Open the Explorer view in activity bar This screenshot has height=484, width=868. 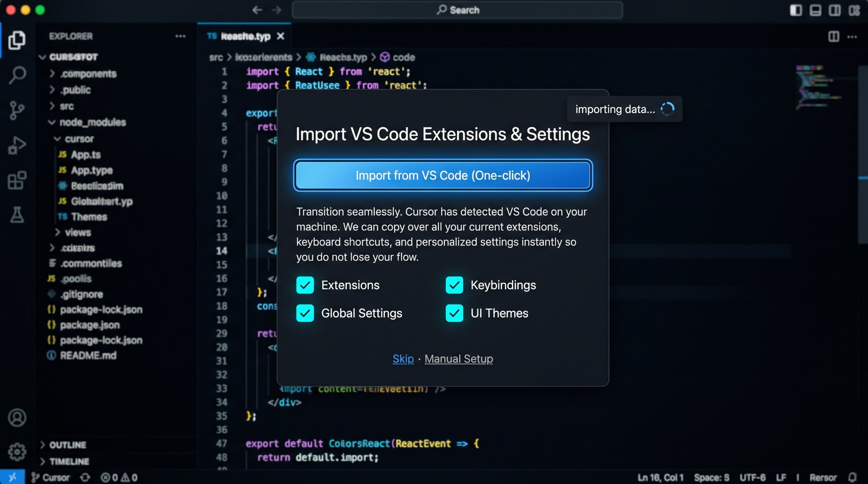(17, 40)
